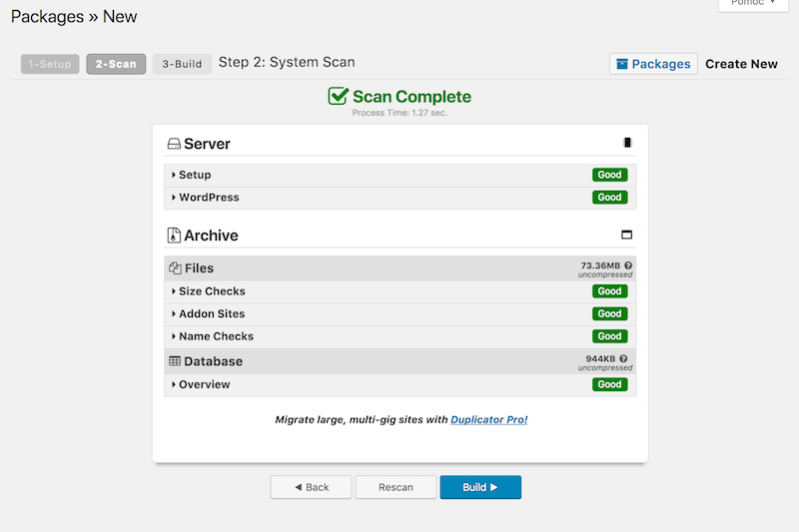The image size is (799, 532).
Task: Go to the 1-Setup step tab
Action: coord(50,64)
